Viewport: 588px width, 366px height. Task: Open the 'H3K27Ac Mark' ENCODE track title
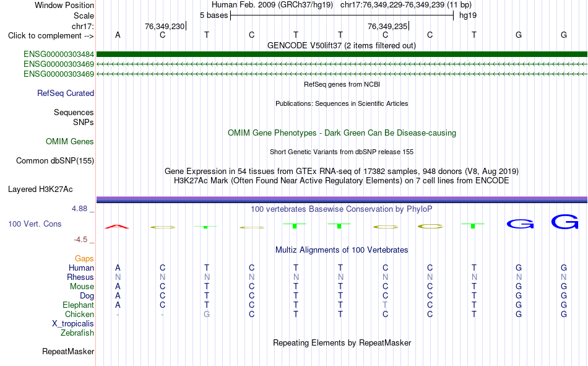(x=342, y=181)
